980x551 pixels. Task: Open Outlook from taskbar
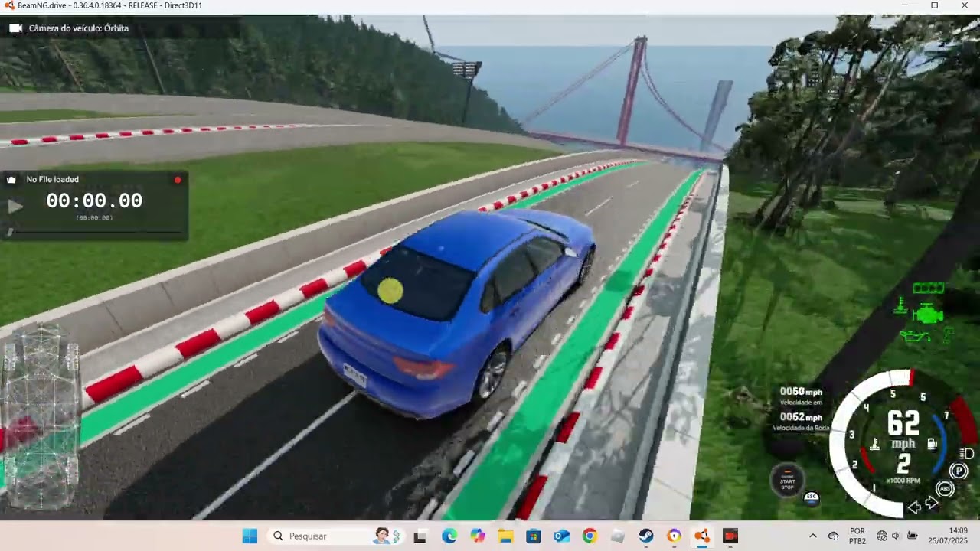562,536
